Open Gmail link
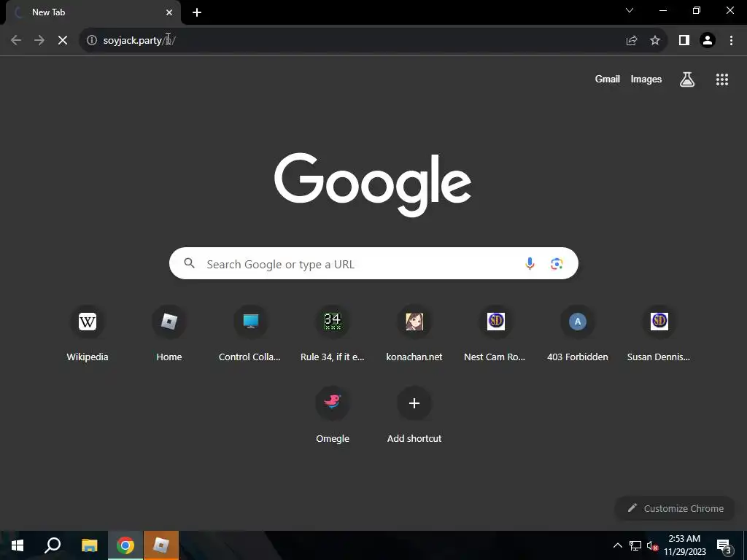This screenshot has width=747, height=560. 608,79
